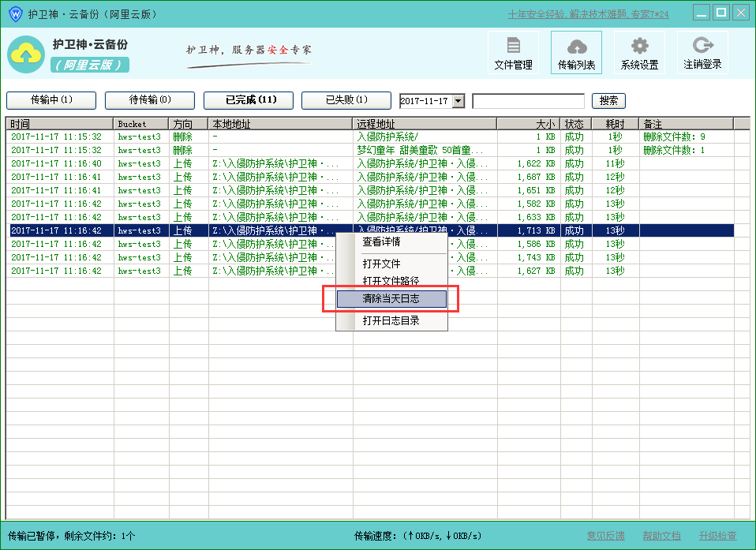
Task: Click the 注销登录 logout icon
Action: click(702, 53)
